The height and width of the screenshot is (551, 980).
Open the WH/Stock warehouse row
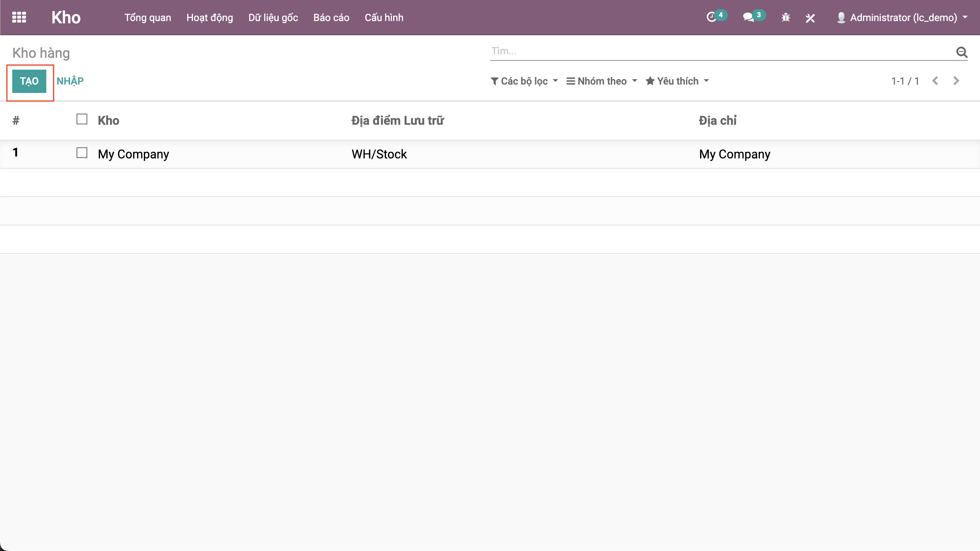[x=379, y=154]
